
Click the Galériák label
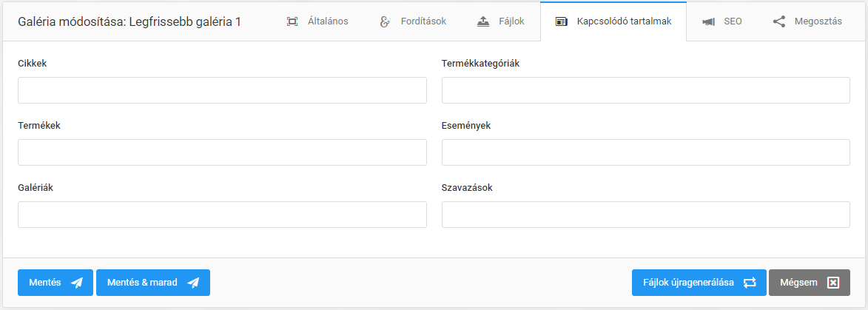[36, 188]
